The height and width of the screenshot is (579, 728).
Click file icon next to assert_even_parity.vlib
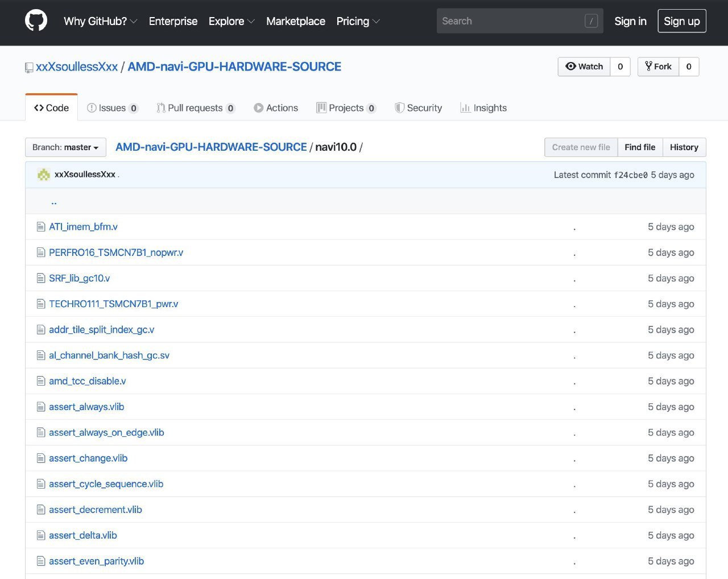41,561
